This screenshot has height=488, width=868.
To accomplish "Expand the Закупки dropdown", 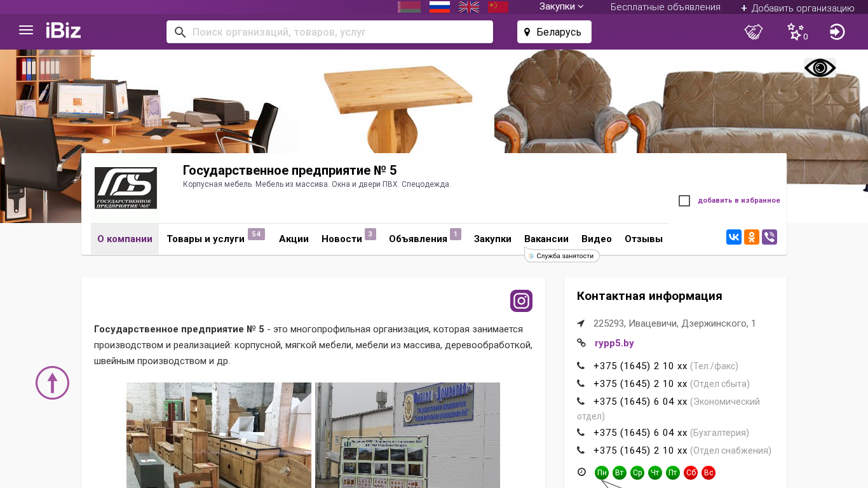I will pos(562,7).
